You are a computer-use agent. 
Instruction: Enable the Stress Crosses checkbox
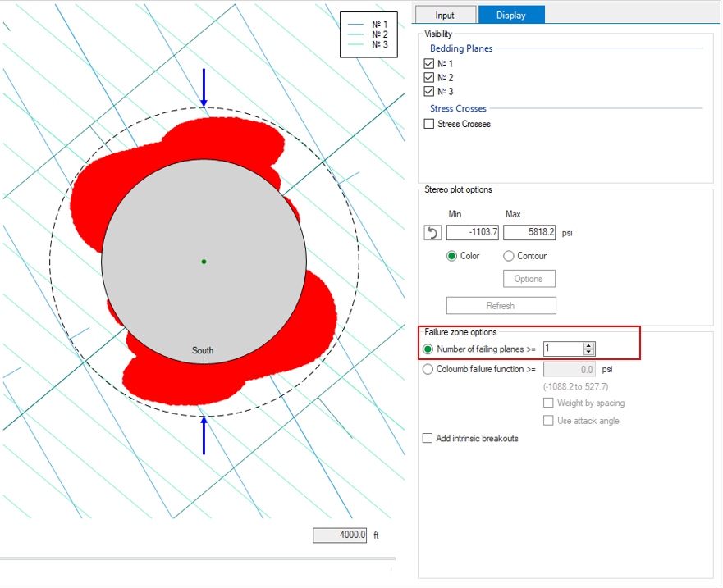[428, 125]
